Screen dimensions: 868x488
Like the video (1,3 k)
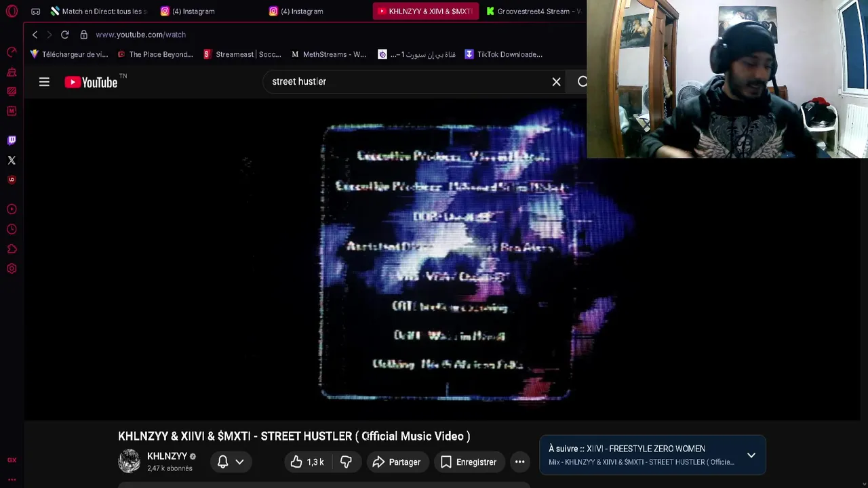[x=307, y=462]
